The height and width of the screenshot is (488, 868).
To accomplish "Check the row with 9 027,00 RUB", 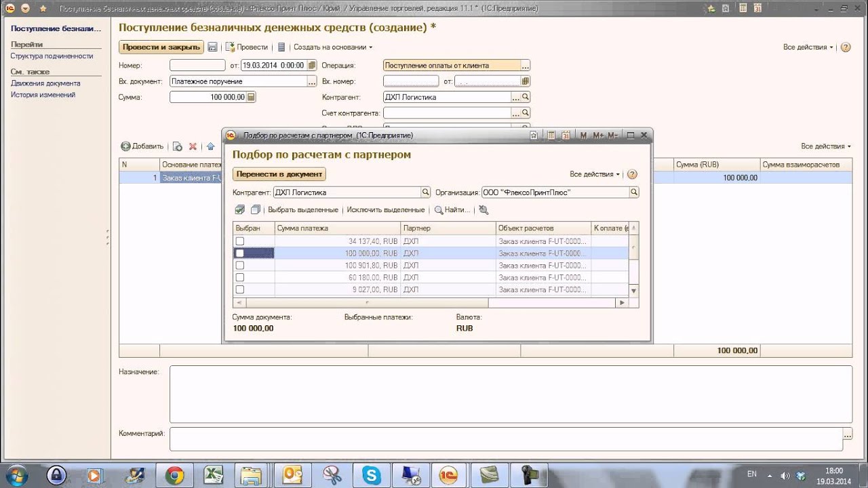I will point(239,289).
